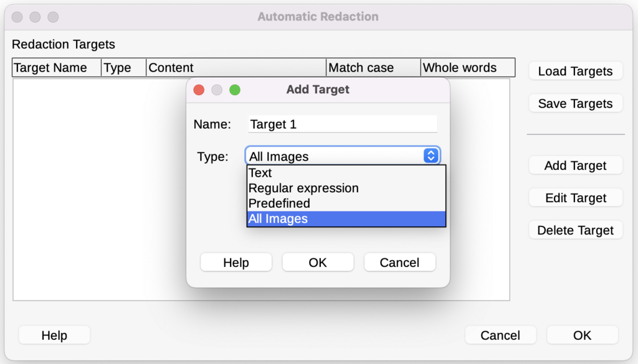Open Help from the Add Target dialog

coord(236,262)
